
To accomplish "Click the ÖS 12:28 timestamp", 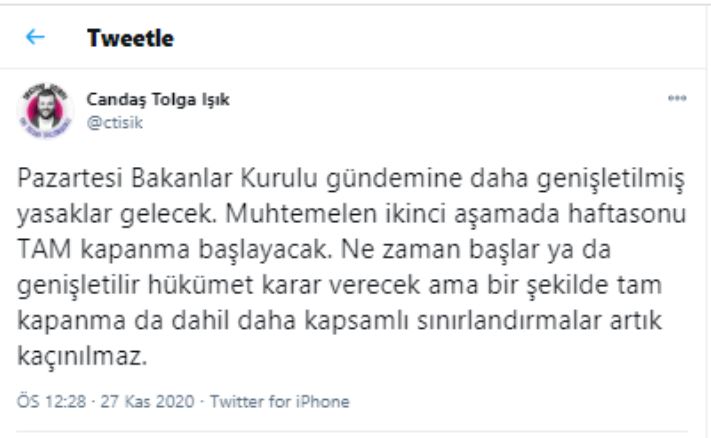I will click(x=45, y=402).
